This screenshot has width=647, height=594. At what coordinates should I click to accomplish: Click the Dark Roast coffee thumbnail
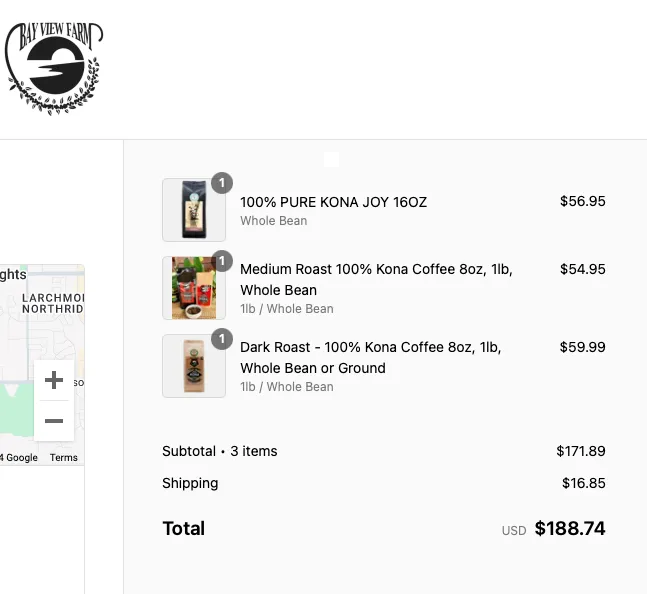(x=194, y=366)
